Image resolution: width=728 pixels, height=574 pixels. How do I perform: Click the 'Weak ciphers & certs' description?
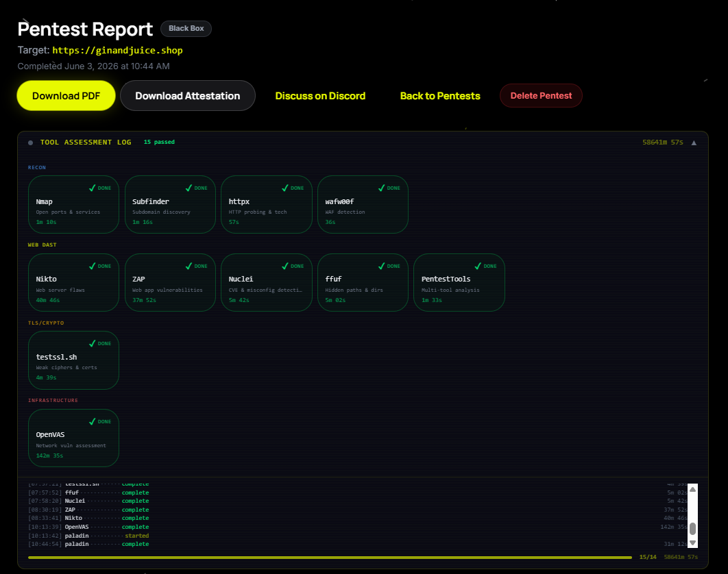pos(66,368)
